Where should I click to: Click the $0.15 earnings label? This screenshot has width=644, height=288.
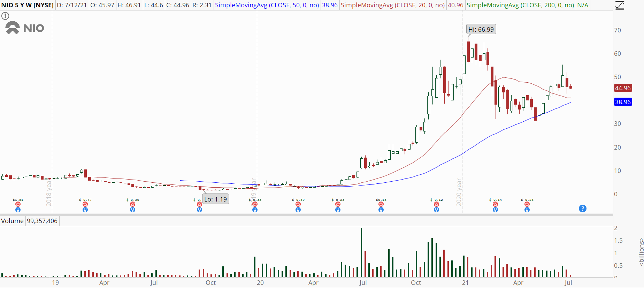(x=381, y=200)
